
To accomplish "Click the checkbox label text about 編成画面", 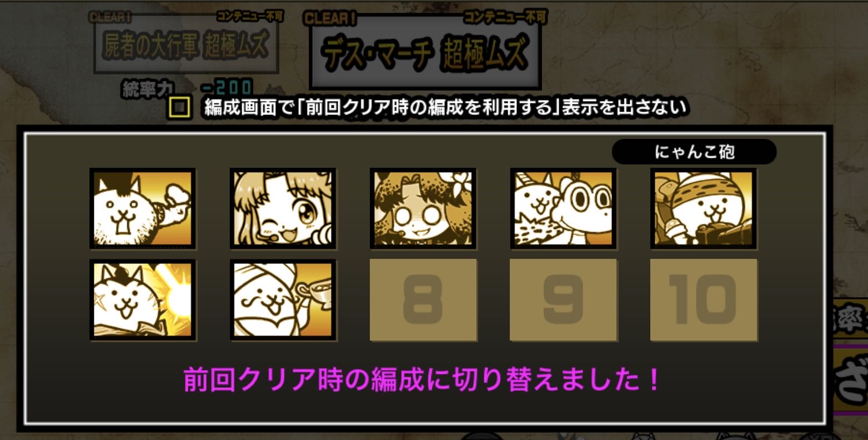I will point(445,107).
